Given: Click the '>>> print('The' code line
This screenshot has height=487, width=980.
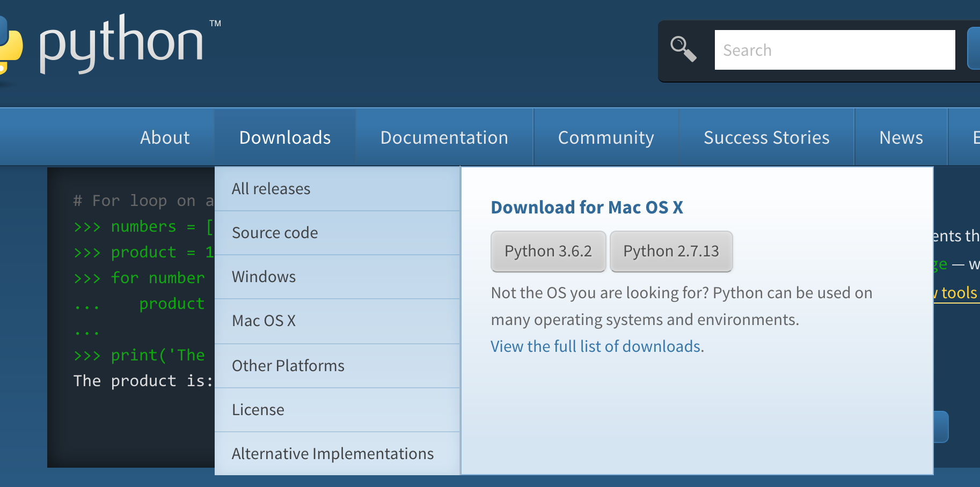Looking at the screenshot, I should coord(139,355).
